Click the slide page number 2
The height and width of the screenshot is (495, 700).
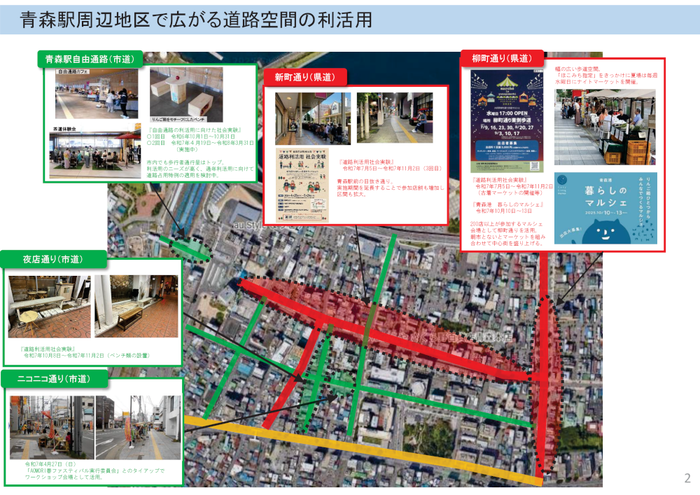pyautogui.click(x=688, y=478)
